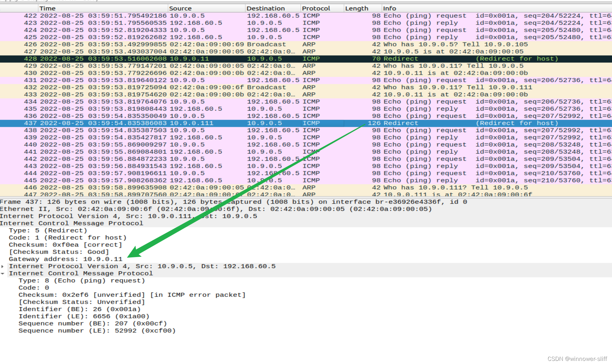Sort packets by the Info column

click(390, 8)
